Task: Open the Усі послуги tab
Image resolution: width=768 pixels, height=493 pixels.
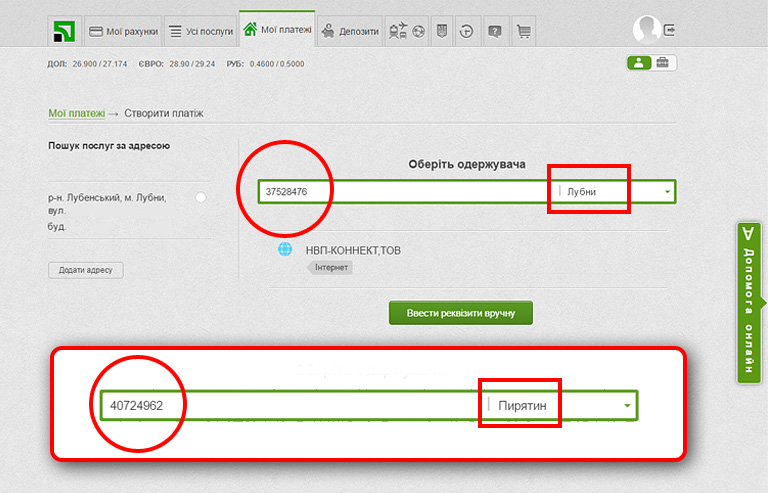Action: click(x=200, y=32)
